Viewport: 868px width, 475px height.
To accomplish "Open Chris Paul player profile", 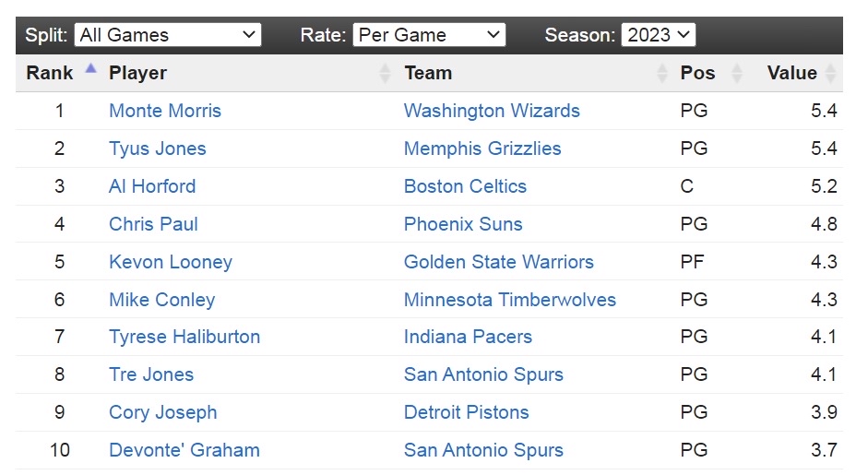I will coord(153,224).
